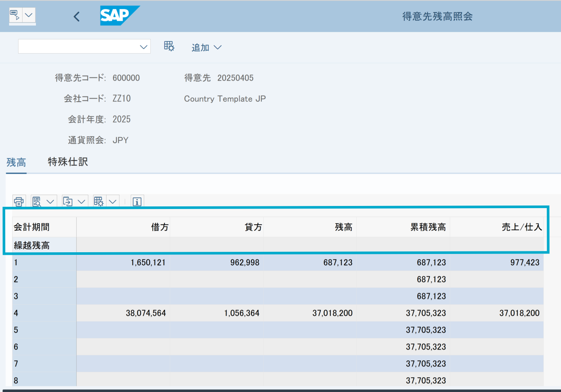Click the back navigation arrow
The image size is (561, 392).
click(77, 16)
